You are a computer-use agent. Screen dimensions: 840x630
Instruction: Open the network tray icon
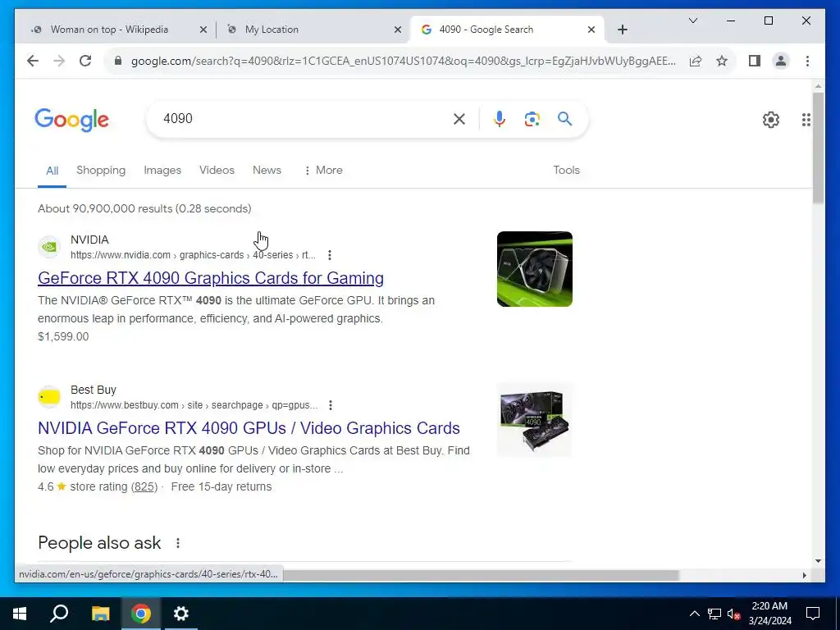pyautogui.click(x=714, y=614)
